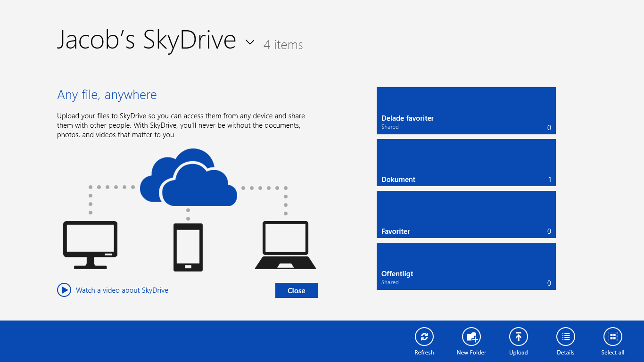Click the 4 items label
The image size is (644, 362).
(283, 45)
